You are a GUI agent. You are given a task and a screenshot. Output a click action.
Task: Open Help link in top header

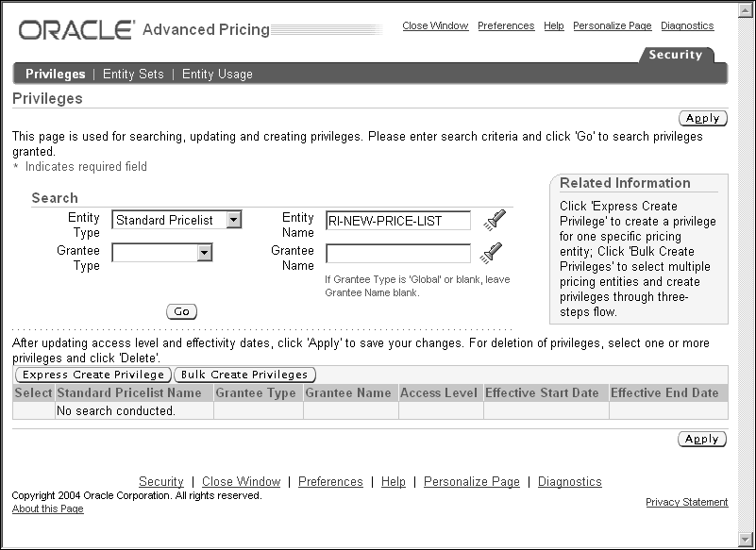point(553,25)
